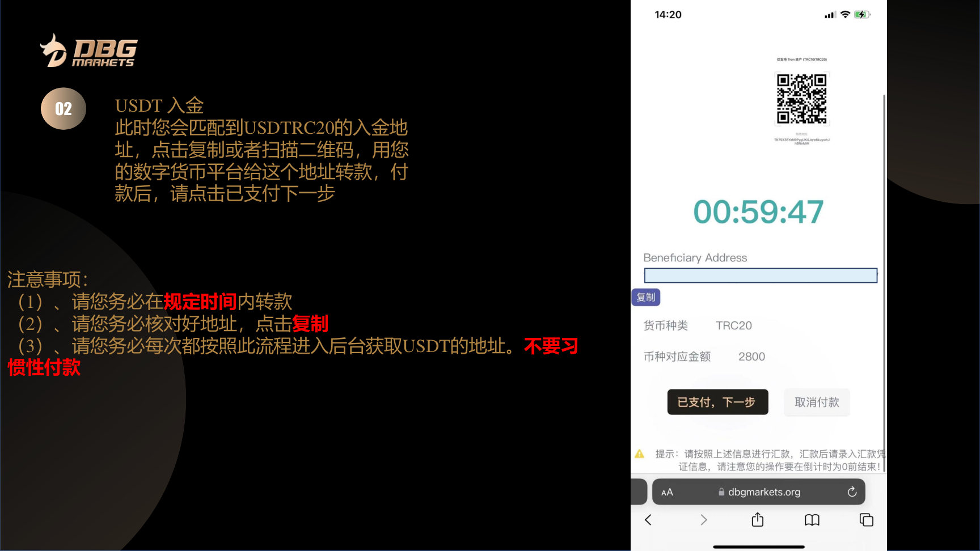Tap the cellular signal bars icon
980x551 pixels.
click(830, 15)
